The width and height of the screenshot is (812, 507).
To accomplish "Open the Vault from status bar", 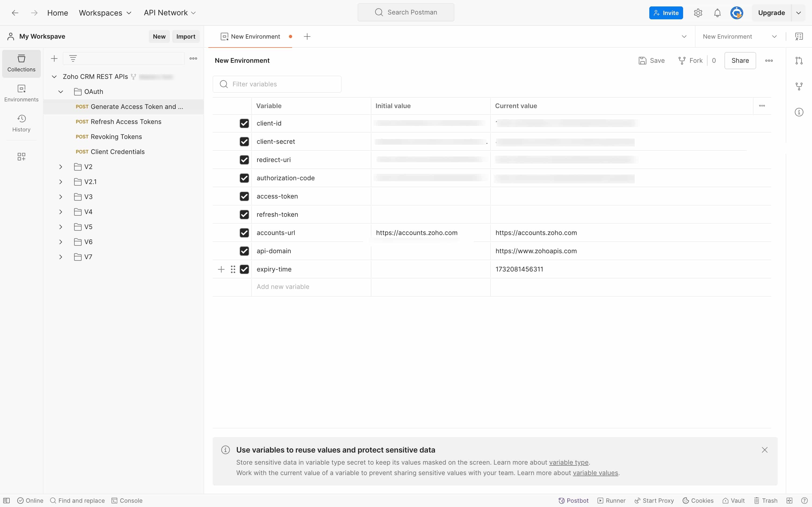I will point(734,500).
